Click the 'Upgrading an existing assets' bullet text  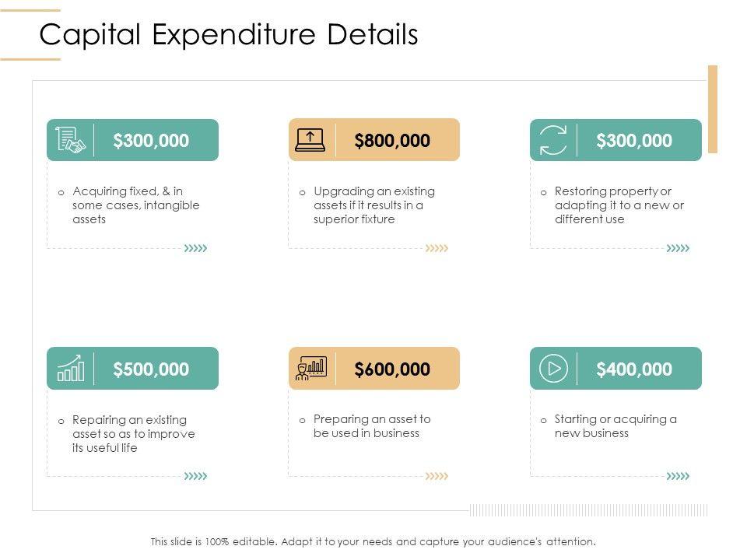click(373, 205)
